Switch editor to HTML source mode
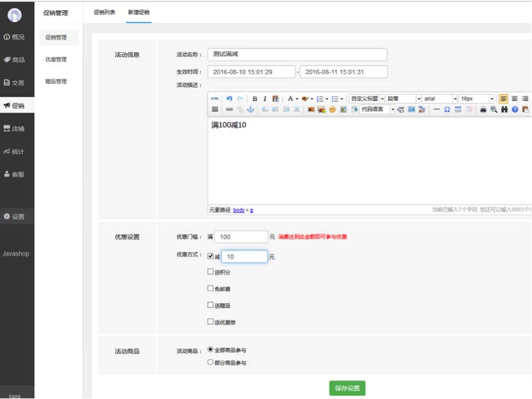The image size is (532, 399). tap(215, 99)
